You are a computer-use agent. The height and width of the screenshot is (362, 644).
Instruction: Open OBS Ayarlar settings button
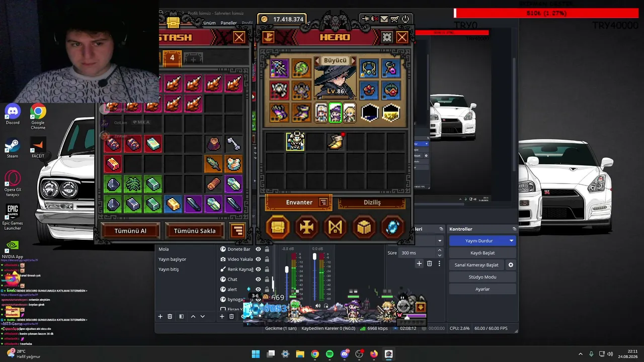point(482,289)
